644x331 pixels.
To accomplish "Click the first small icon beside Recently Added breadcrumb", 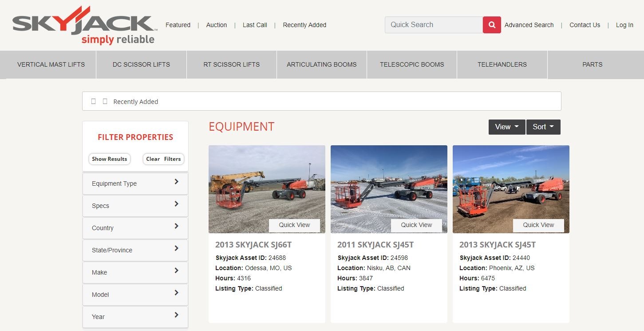I will pyautogui.click(x=94, y=101).
